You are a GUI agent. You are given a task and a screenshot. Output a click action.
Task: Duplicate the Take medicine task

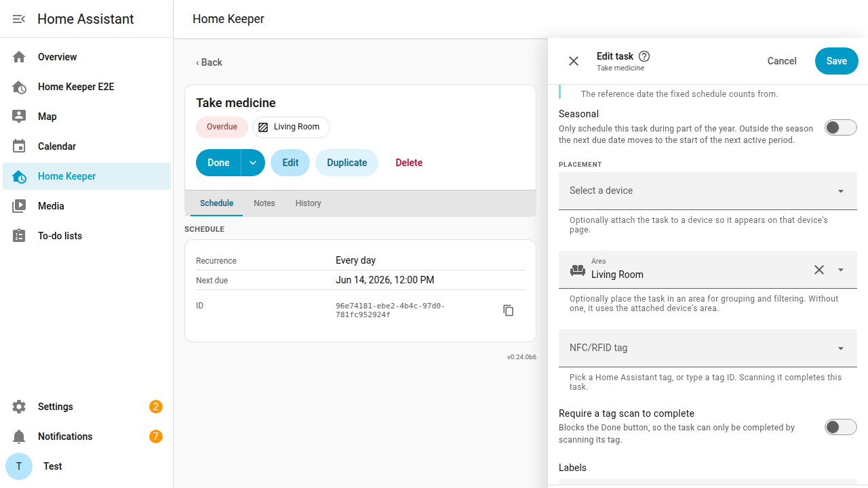347,163
